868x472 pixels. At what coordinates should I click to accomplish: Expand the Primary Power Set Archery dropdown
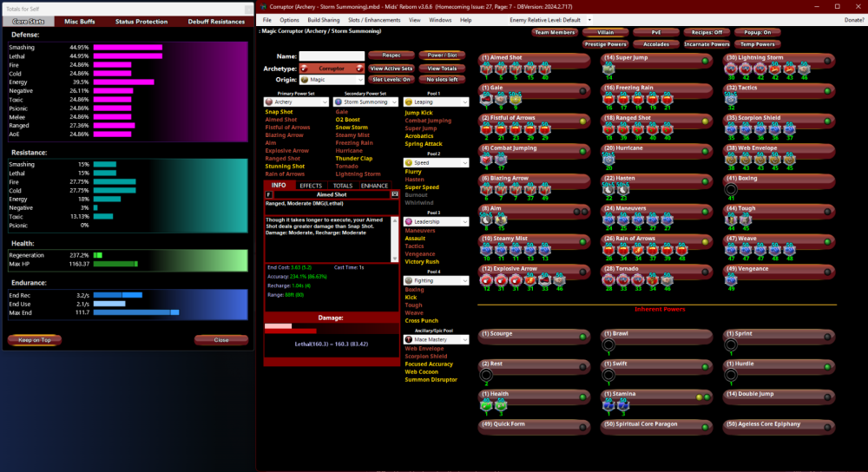324,102
